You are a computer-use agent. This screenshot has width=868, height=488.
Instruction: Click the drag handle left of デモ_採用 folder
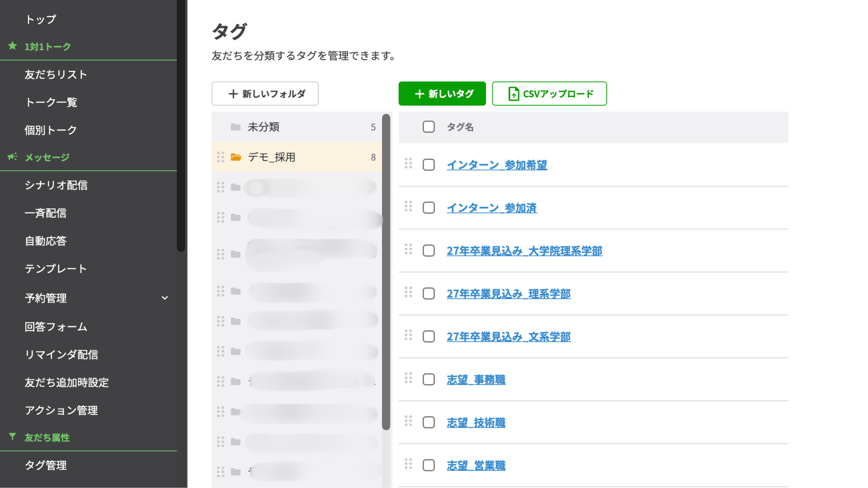[221, 157]
